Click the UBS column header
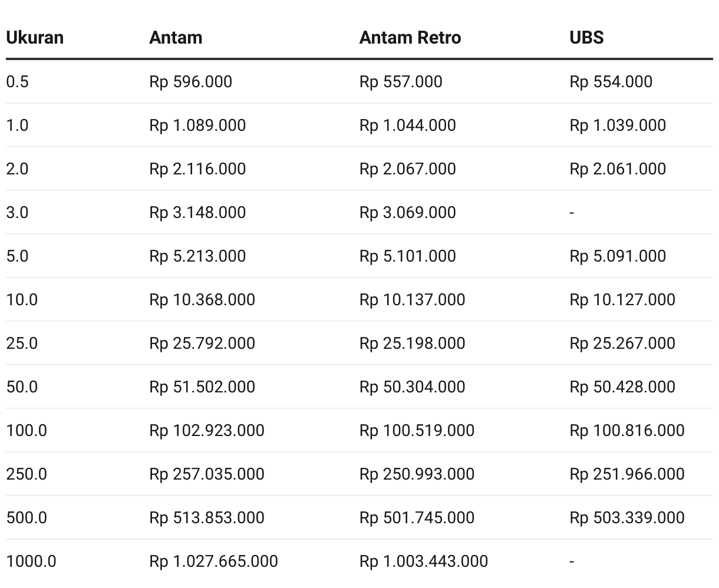 [586, 38]
